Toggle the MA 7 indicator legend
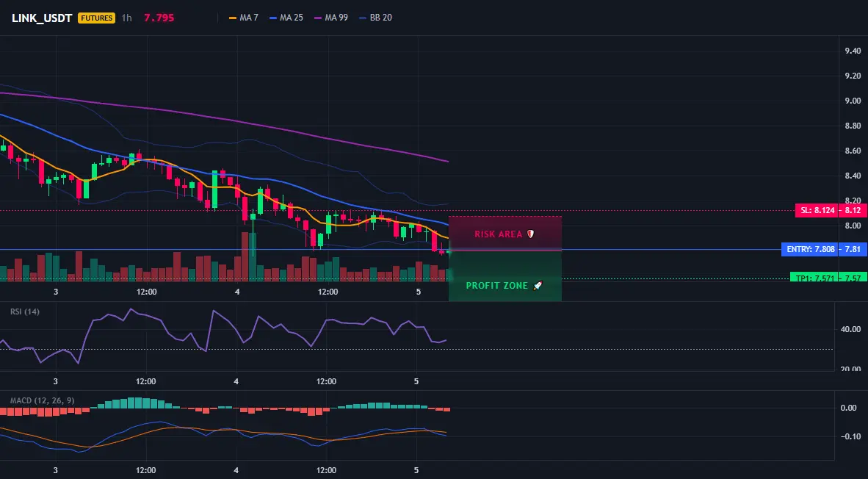Screen dimensions: 868x479 (x=244, y=18)
